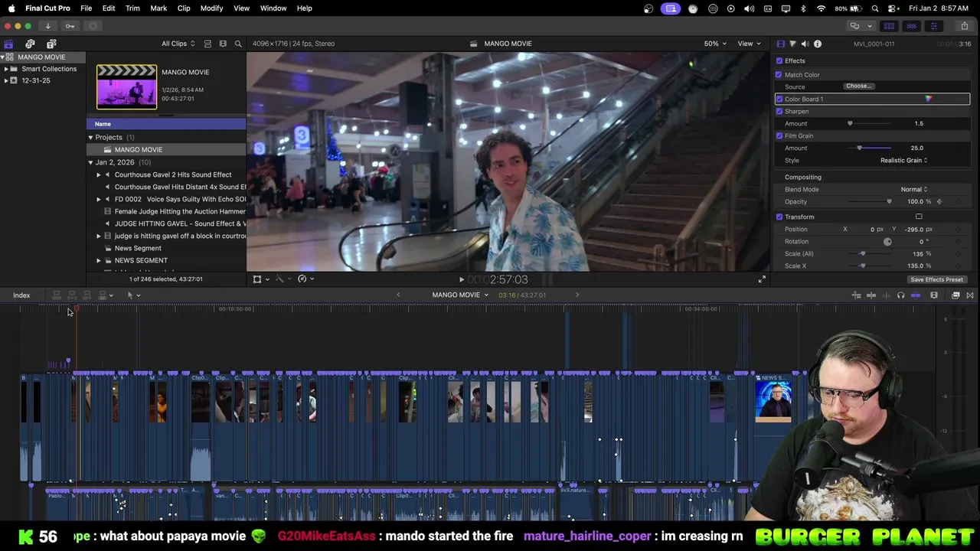This screenshot has width=980, height=551.
Task: Open the clip appearance filmstrip icon in timeline
Action: click(934, 295)
